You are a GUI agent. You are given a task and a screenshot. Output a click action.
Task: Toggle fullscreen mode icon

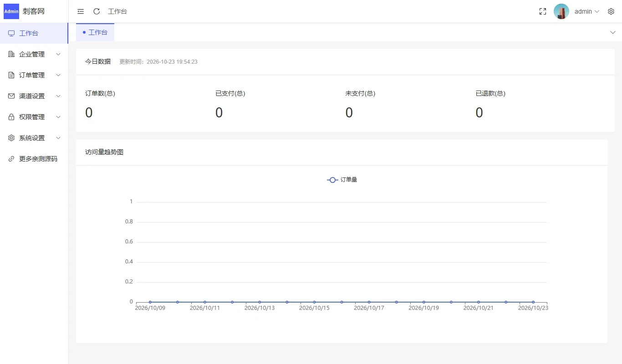tap(543, 11)
